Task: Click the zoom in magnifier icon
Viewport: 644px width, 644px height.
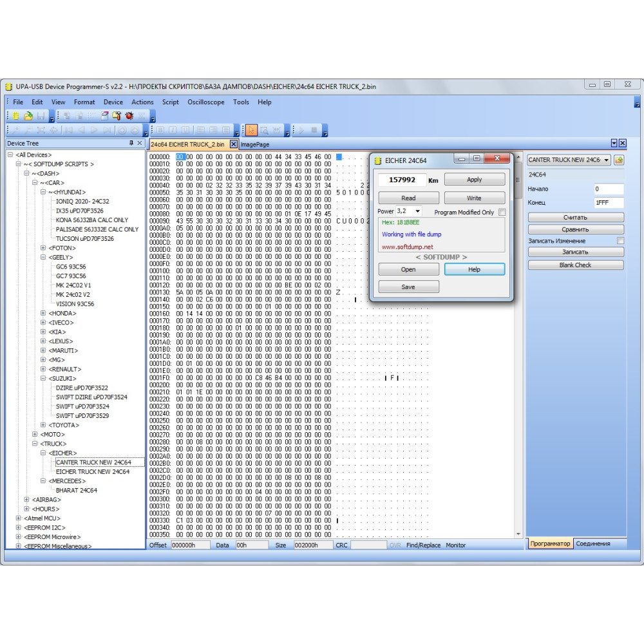Action: [16, 131]
